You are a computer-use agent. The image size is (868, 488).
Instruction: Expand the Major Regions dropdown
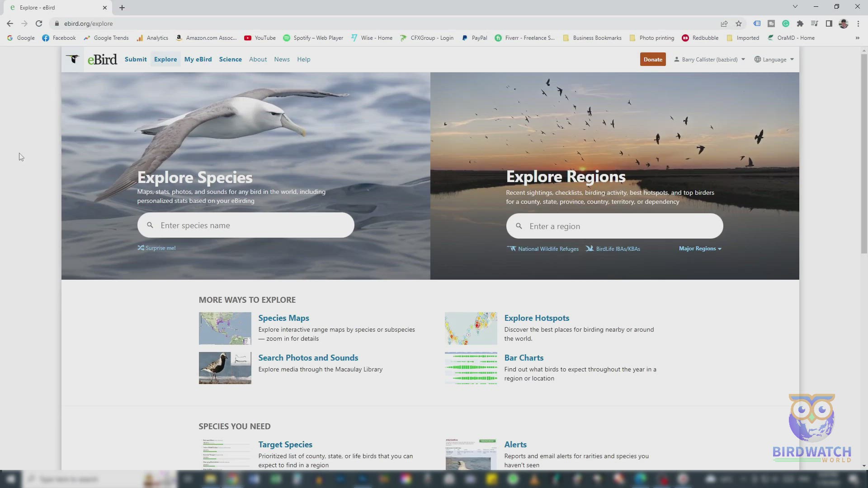click(x=700, y=249)
